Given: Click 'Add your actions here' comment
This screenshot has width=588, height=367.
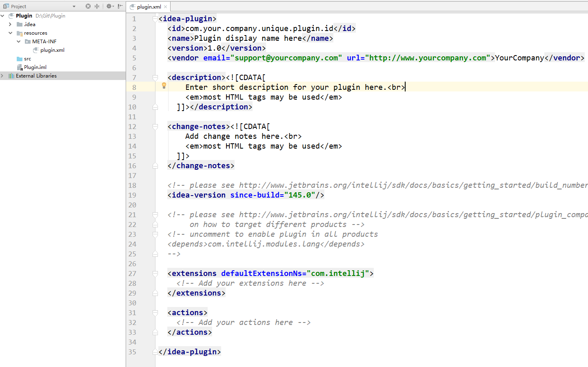Looking at the screenshot, I should [244, 323].
